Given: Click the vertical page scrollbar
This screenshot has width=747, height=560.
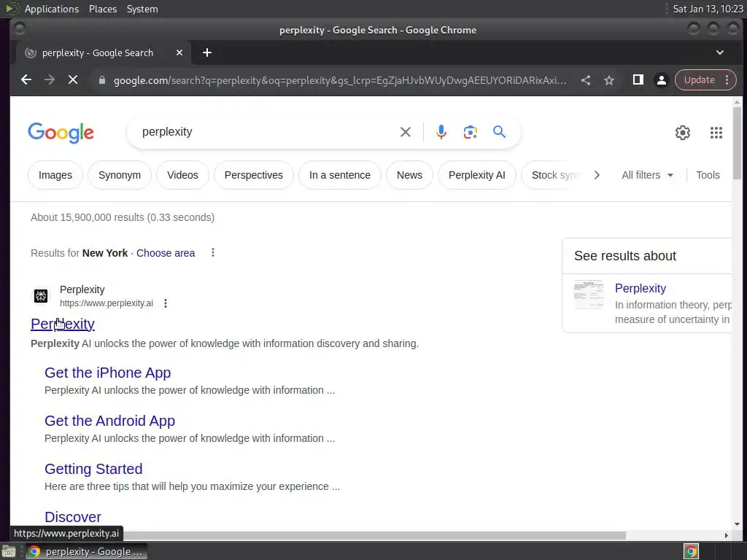Looking at the screenshot, I should pyautogui.click(x=737, y=144).
